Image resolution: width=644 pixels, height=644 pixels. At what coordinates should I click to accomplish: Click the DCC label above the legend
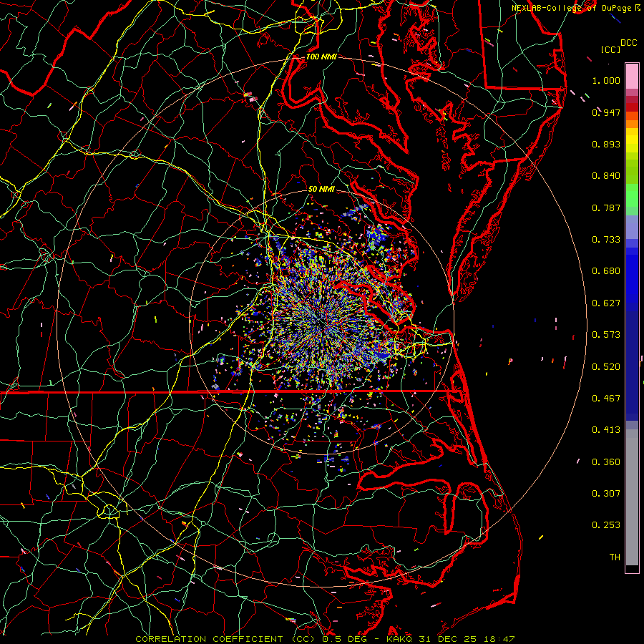[x=629, y=43]
